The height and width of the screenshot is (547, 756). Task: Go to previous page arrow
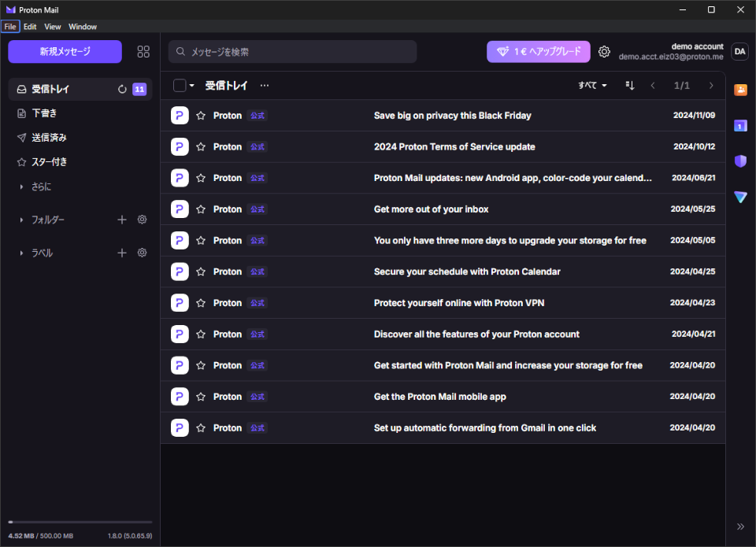(x=653, y=85)
